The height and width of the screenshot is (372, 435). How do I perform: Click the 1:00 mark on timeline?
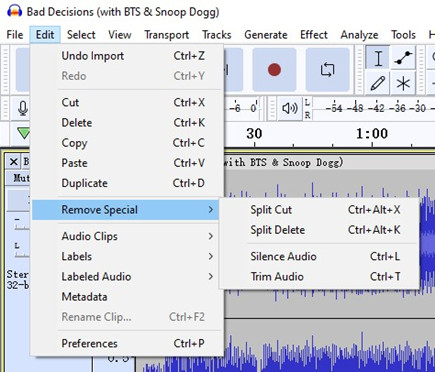coord(372,134)
